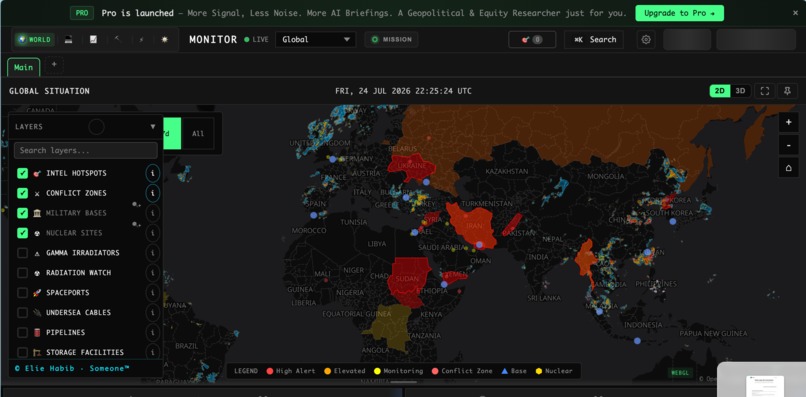
Task: Click the Base legend entry
Action: point(514,371)
